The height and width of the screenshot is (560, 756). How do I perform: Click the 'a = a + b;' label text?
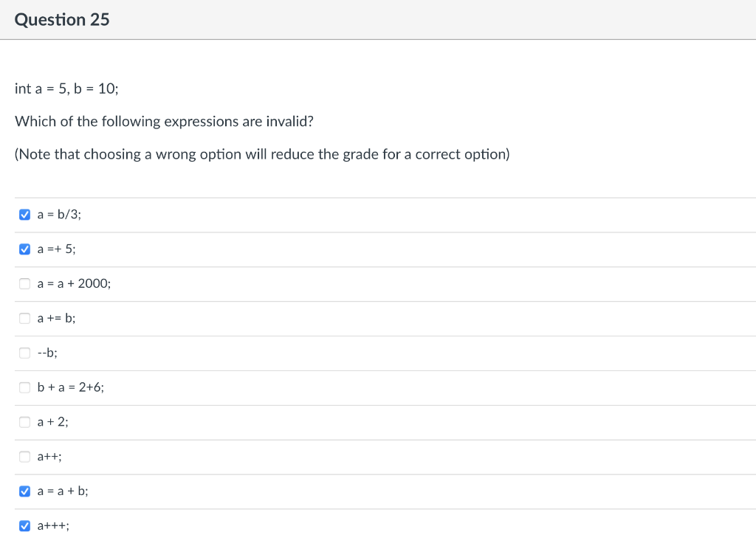(63, 491)
